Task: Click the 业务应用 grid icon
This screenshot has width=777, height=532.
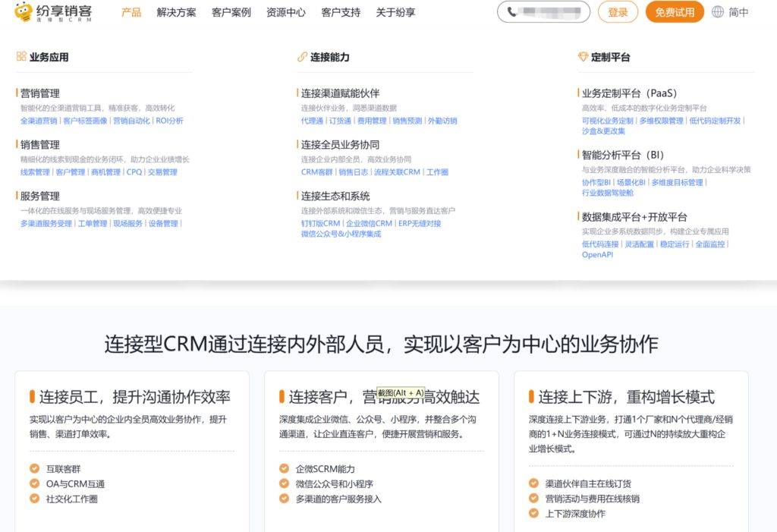Action: click(x=21, y=56)
